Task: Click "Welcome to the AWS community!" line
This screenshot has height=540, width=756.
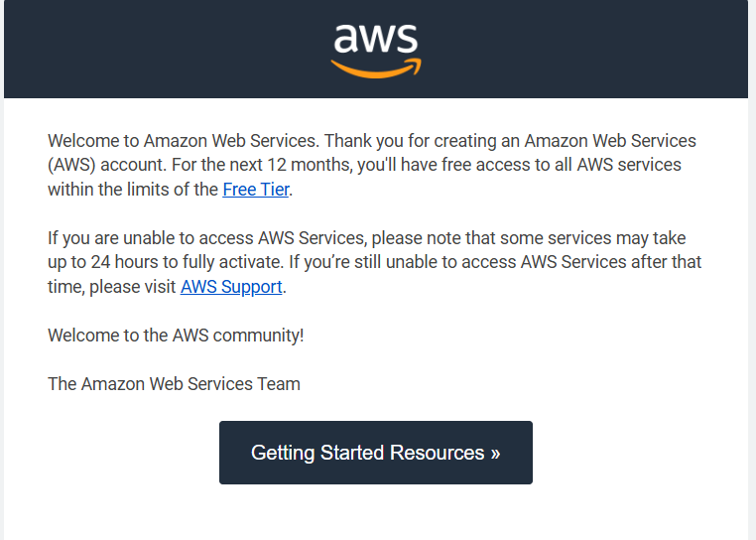Action: 176,335
